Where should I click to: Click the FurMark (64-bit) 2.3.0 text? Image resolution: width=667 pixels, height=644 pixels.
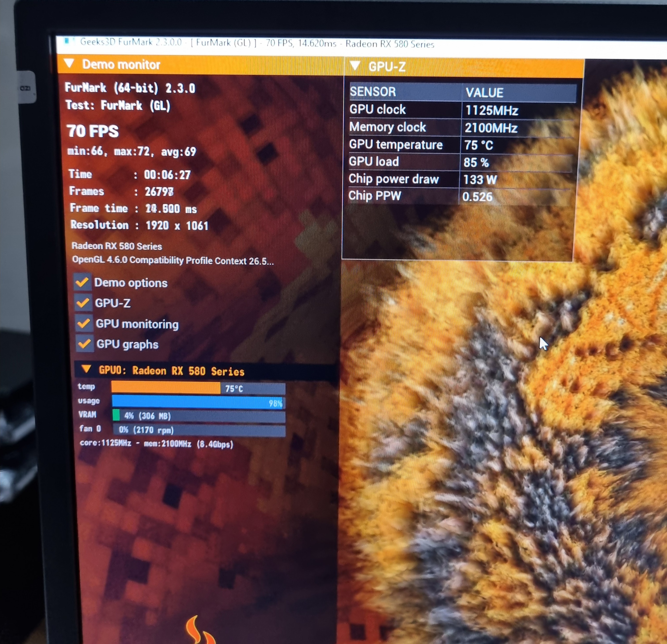tap(130, 88)
